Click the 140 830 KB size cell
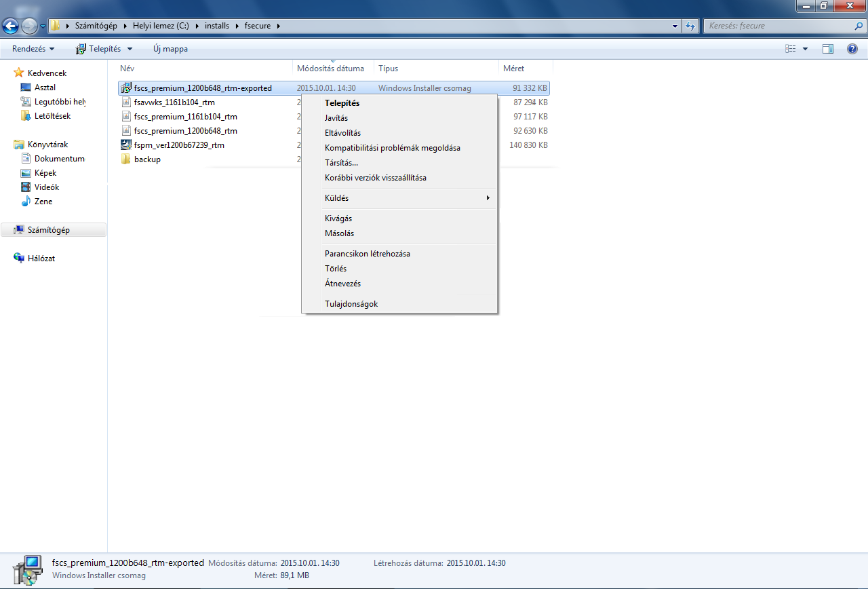This screenshot has height=589, width=868. click(529, 145)
